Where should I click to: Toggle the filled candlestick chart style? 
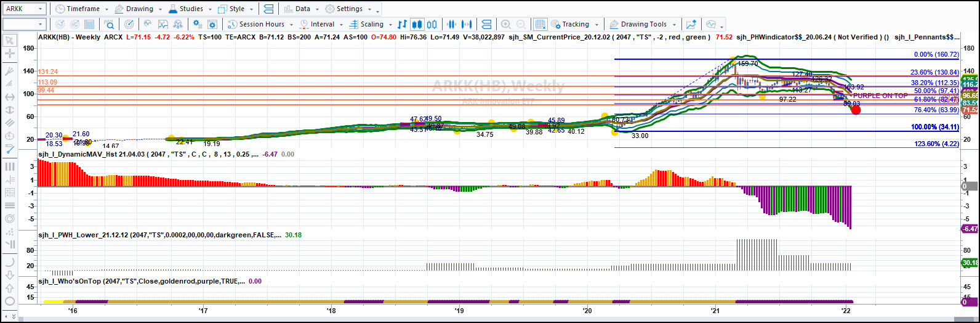pos(417,24)
